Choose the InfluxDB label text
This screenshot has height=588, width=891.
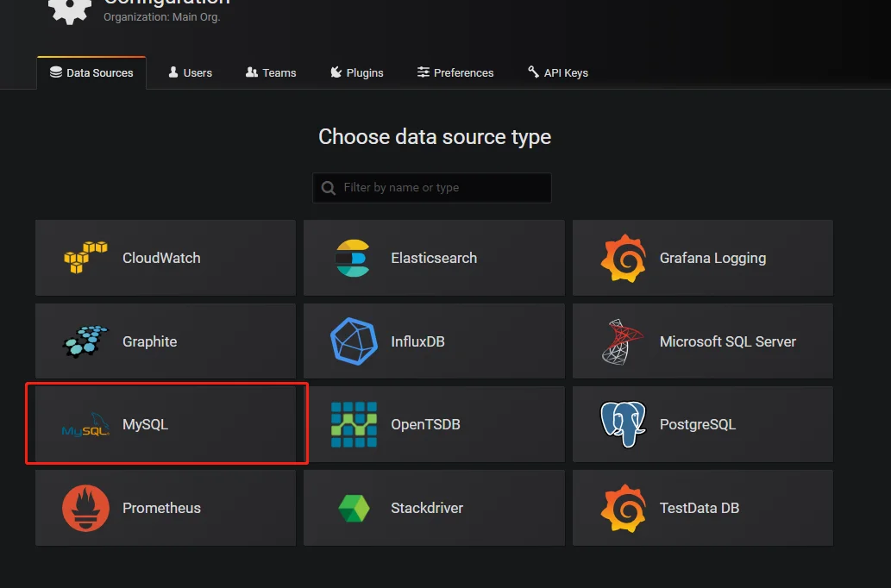(417, 341)
